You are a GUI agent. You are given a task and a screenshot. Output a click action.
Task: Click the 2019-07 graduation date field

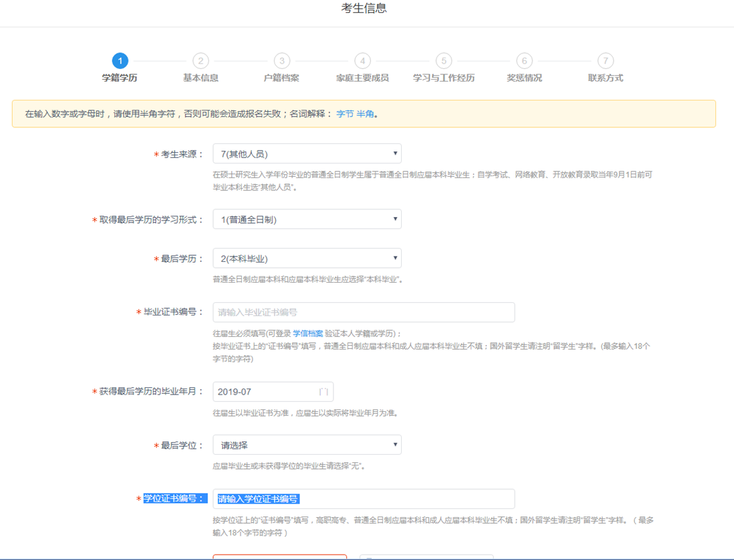click(x=265, y=392)
